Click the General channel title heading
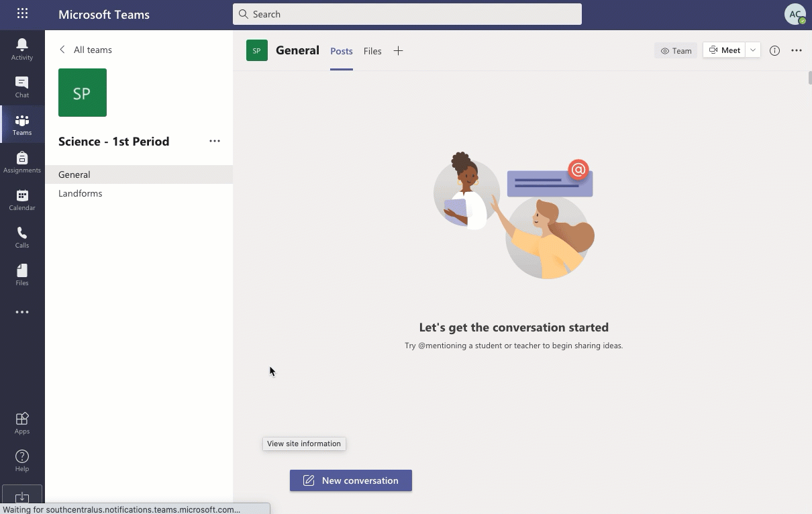The image size is (812, 514). click(297, 50)
